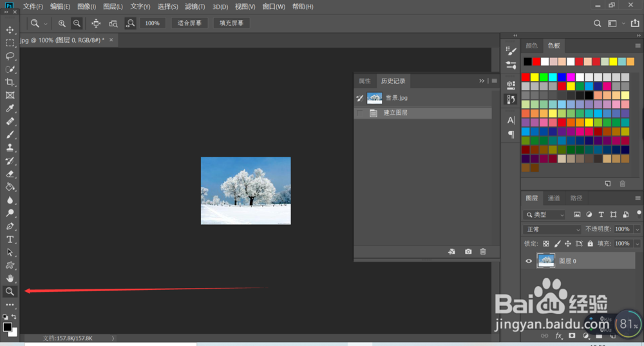The image size is (644, 346).
Task: Create new snapshot with camera icon
Action: 468,251
